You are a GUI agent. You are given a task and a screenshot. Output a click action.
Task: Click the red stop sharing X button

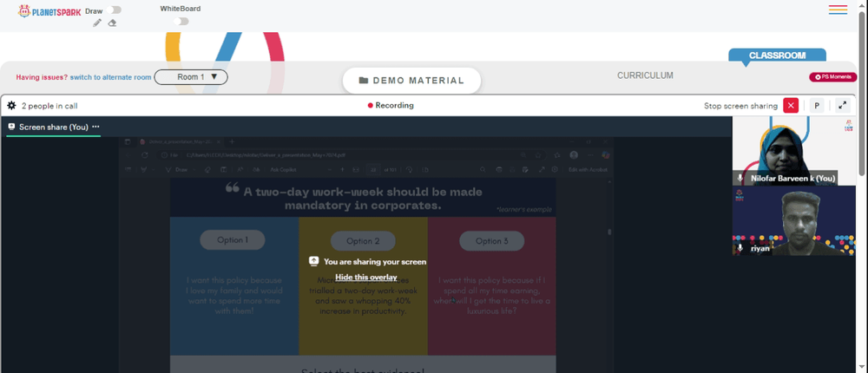click(791, 105)
